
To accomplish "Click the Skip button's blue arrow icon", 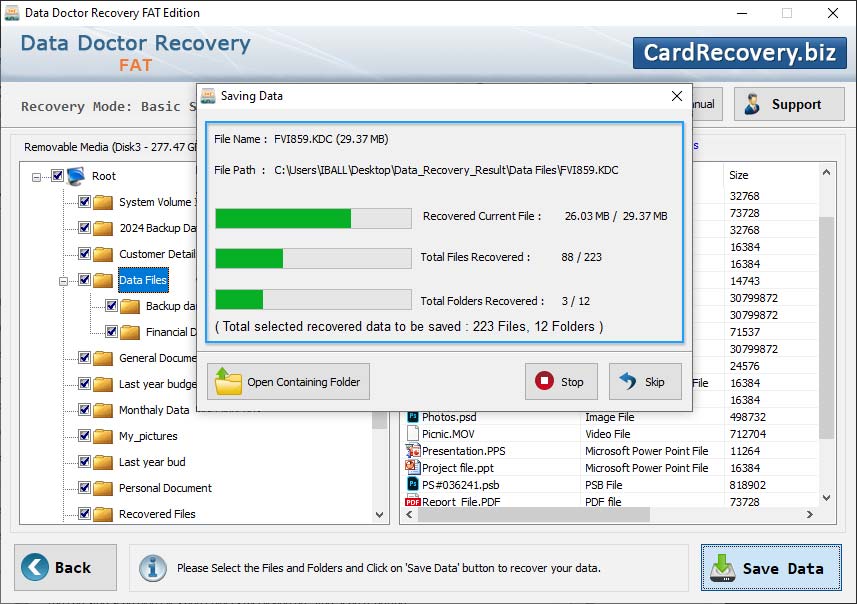I will (x=628, y=381).
